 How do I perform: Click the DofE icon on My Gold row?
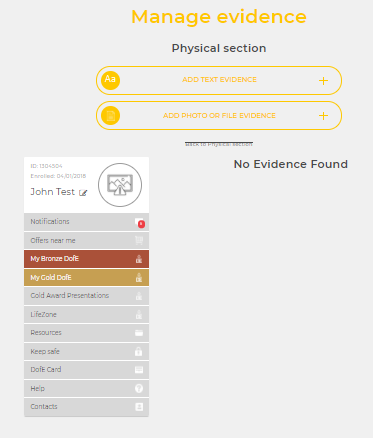tap(139, 278)
